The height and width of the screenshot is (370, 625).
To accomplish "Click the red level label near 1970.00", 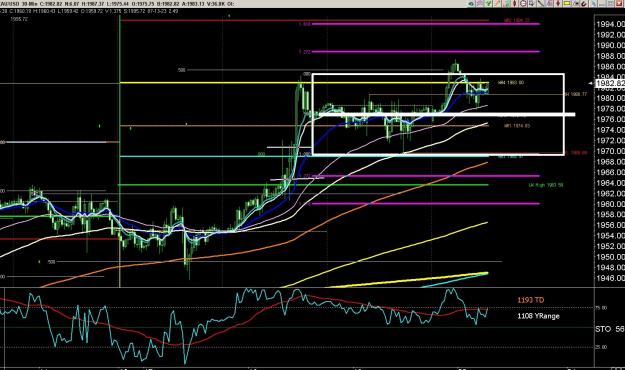I will point(576,153).
